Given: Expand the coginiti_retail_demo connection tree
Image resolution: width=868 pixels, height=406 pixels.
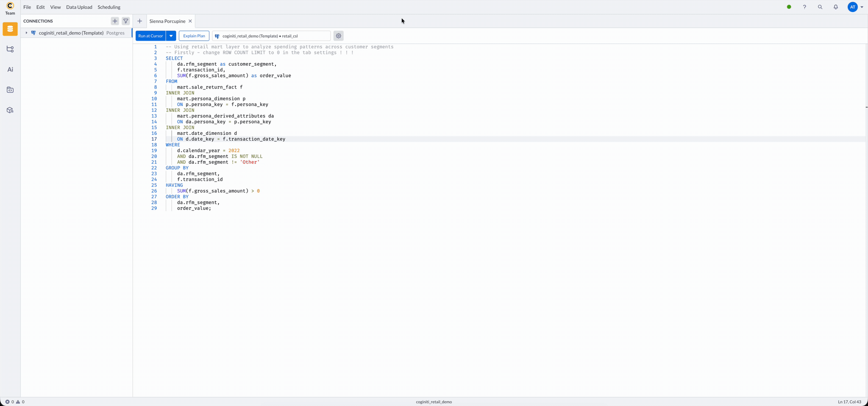Looking at the screenshot, I should [26, 33].
